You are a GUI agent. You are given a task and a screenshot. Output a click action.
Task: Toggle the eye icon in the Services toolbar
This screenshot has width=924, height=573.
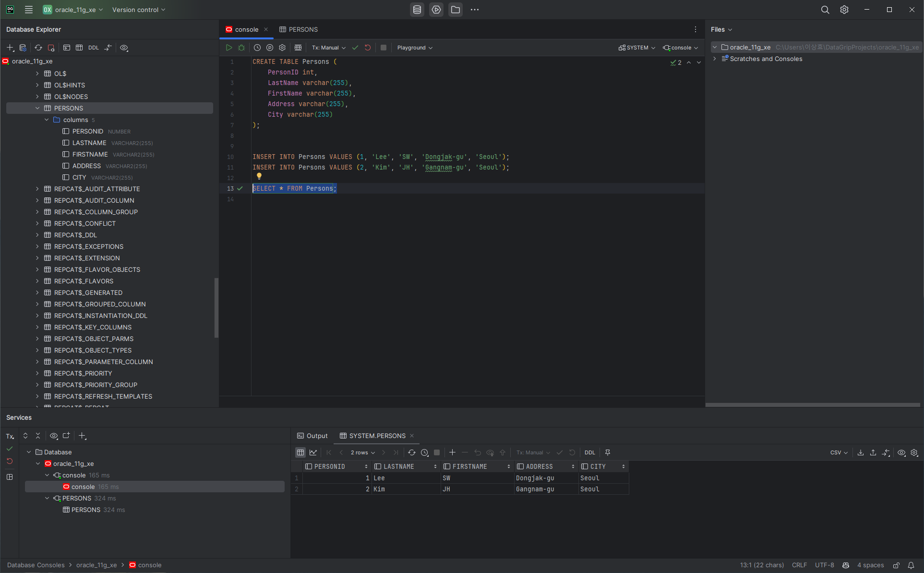[54, 436]
